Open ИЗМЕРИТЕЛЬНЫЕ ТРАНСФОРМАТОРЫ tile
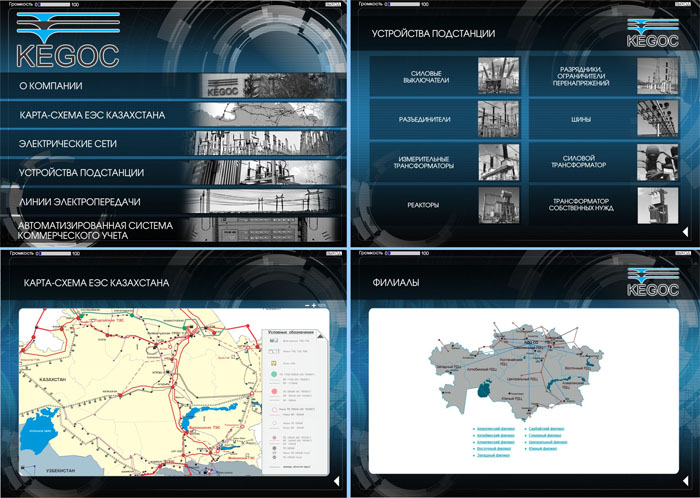The height and width of the screenshot is (498, 700). tap(445, 162)
